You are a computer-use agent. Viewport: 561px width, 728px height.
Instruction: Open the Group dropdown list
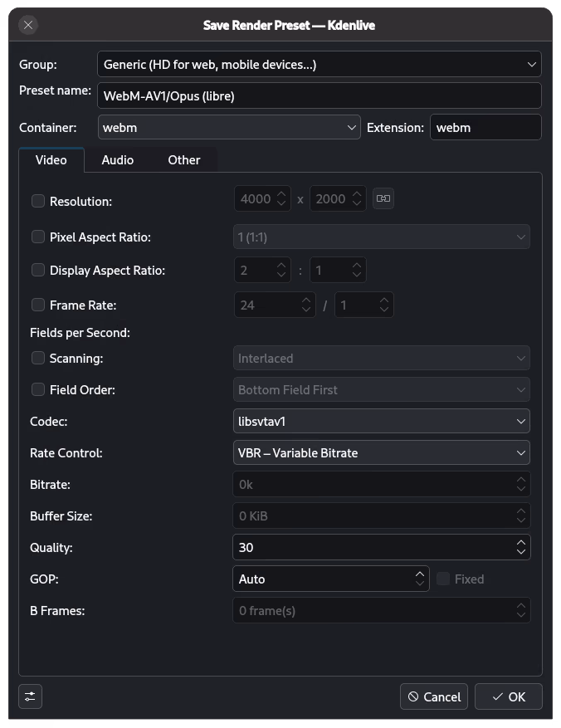320,64
